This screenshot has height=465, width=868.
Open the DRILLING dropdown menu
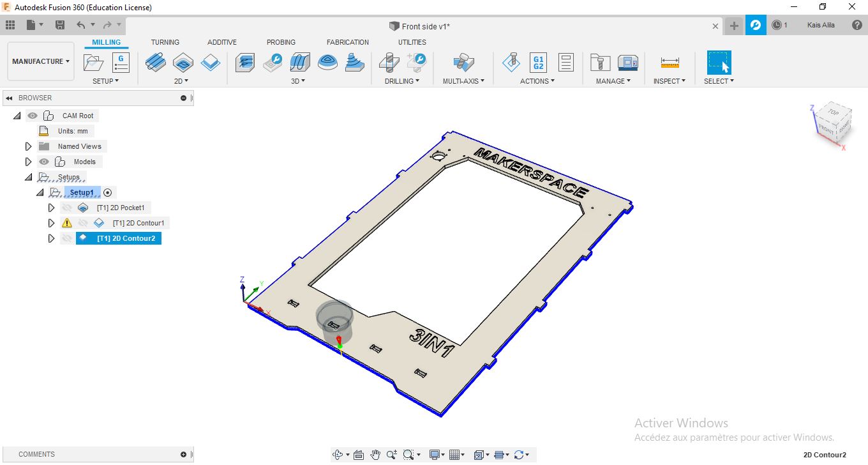402,81
